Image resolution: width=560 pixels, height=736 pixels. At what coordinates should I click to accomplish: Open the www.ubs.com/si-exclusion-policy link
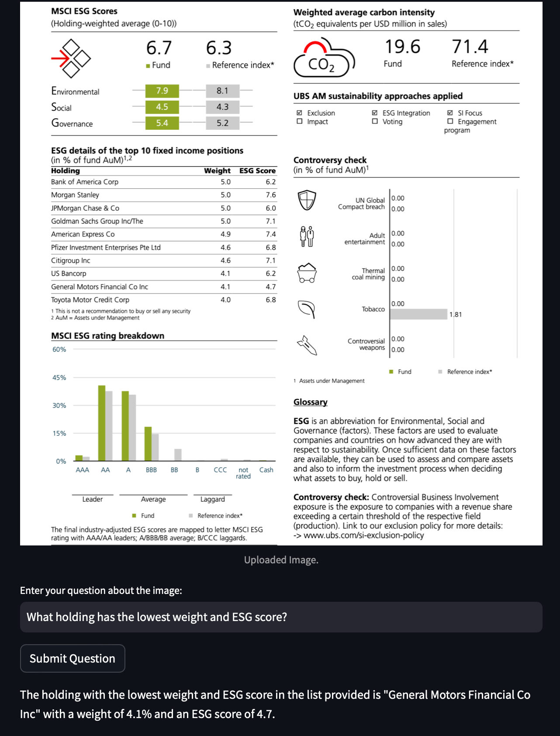coord(363,535)
